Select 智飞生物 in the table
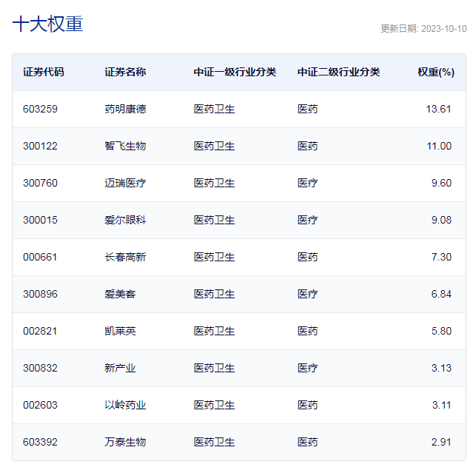This screenshot has width=476, height=470. tap(125, 146)
